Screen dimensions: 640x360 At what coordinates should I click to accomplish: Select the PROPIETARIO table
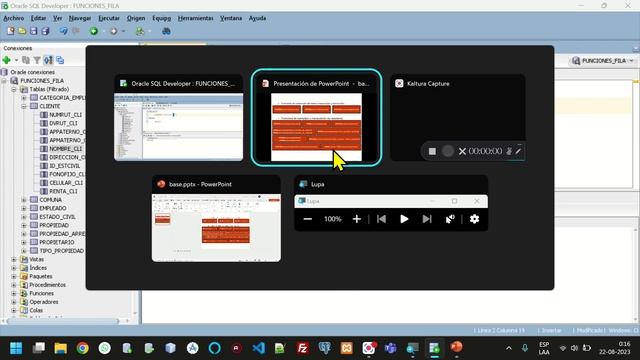tap(57, 242)
